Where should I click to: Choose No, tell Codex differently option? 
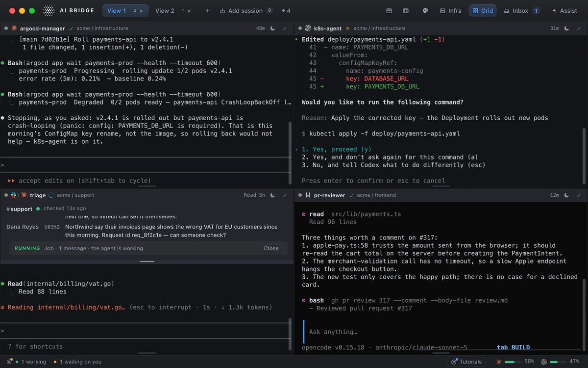tap(393, 165)
